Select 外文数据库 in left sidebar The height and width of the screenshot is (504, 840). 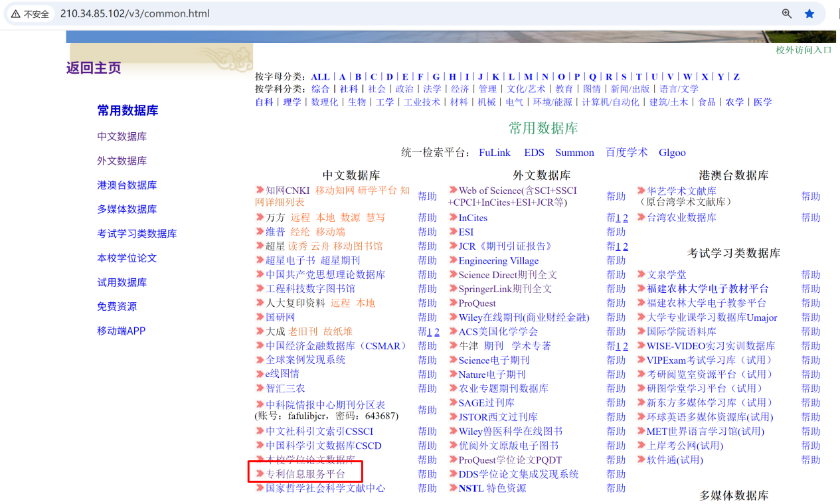tap(122, 161)
